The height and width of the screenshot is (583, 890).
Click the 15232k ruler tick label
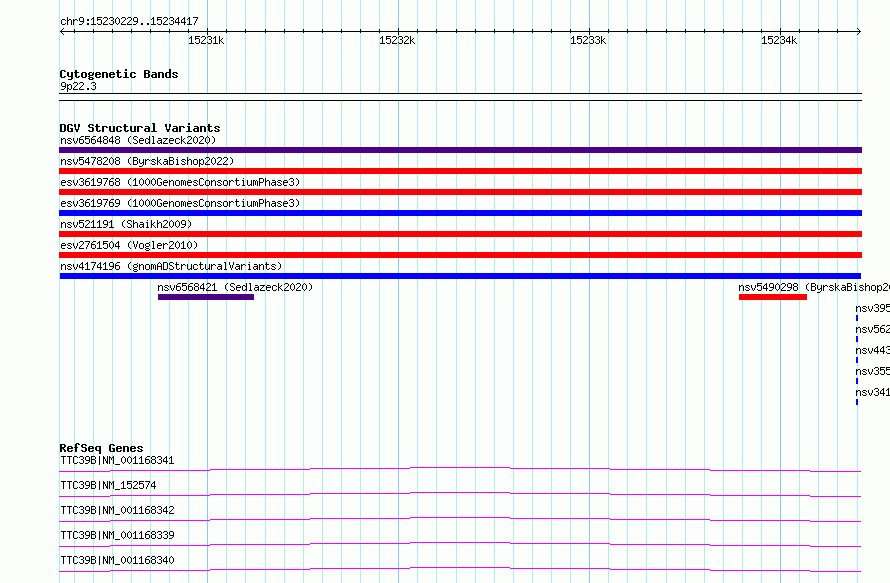coord(397,40)
